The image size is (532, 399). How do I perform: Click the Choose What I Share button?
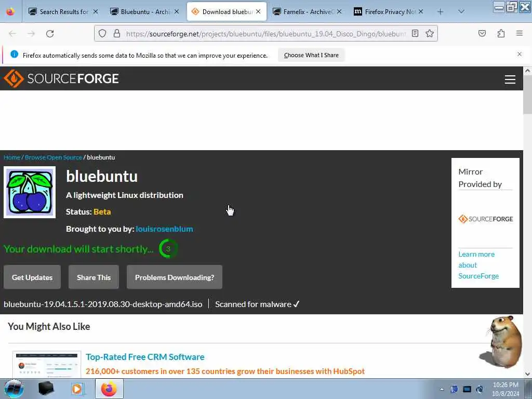(x=311, y=55)
